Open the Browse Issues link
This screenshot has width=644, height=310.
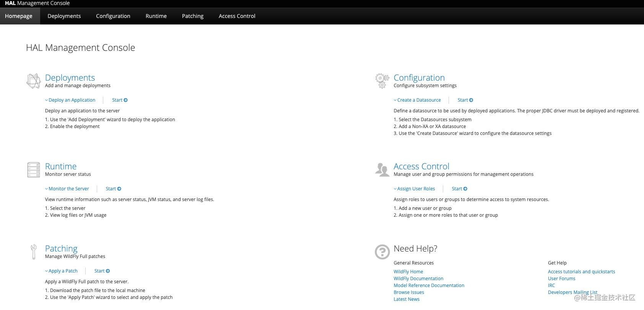(x=409, y=292)
